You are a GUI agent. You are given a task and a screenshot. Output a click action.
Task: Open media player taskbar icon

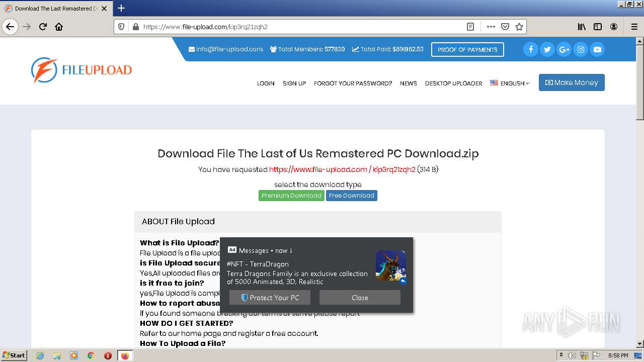(x=74, y=355)
